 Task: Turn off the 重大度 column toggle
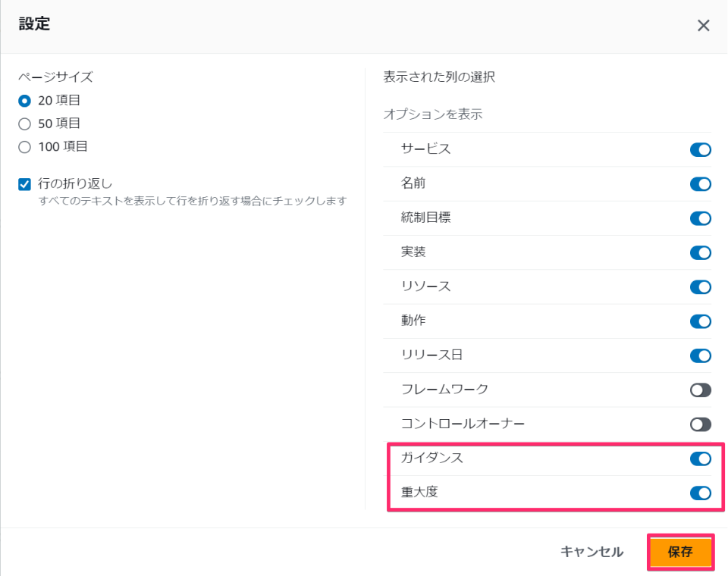(x=700, y=493)
